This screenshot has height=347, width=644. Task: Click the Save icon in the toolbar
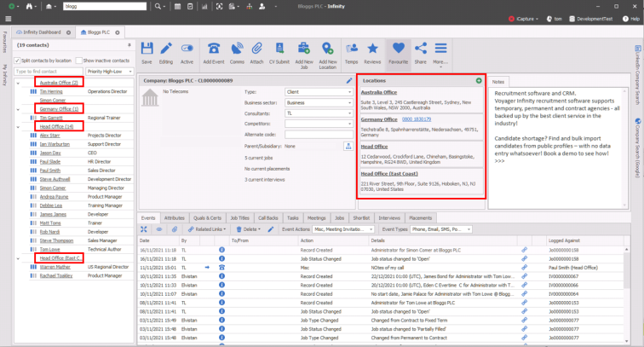(x=147, y=49)
